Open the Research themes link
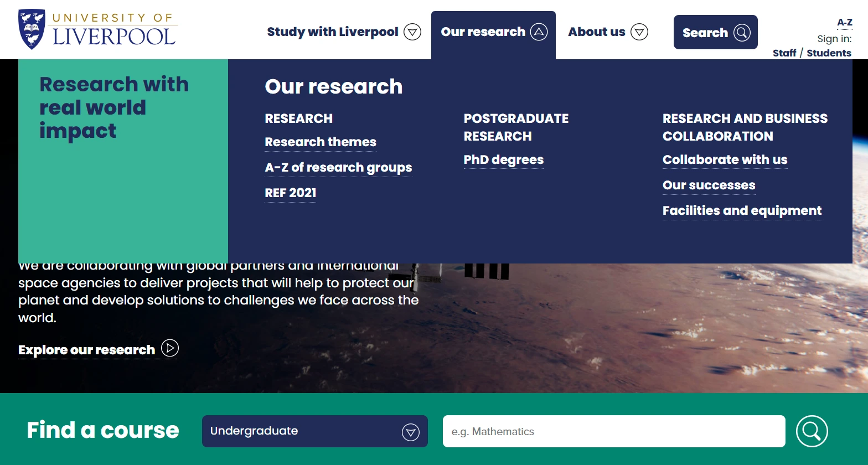868x465 pixels. pyautogui.click(x=321, y=142)
